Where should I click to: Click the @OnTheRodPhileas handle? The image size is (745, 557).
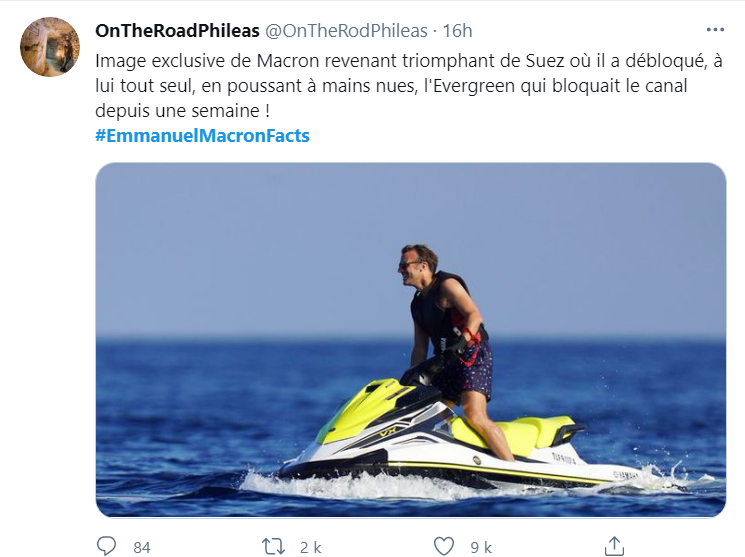(345, 31)
